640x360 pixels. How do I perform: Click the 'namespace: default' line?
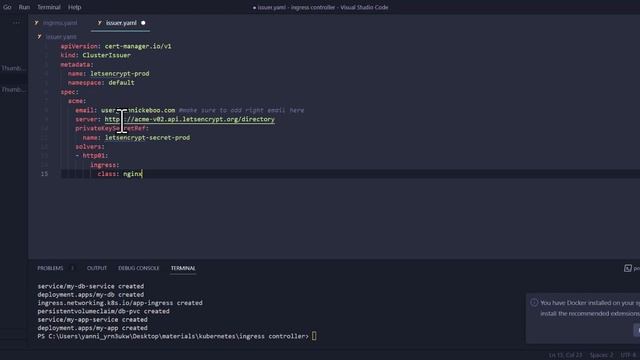click(101, 83)
